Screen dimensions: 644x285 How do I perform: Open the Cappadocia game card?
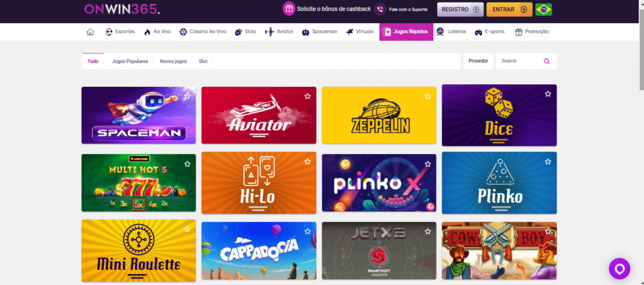click(258, 250)
